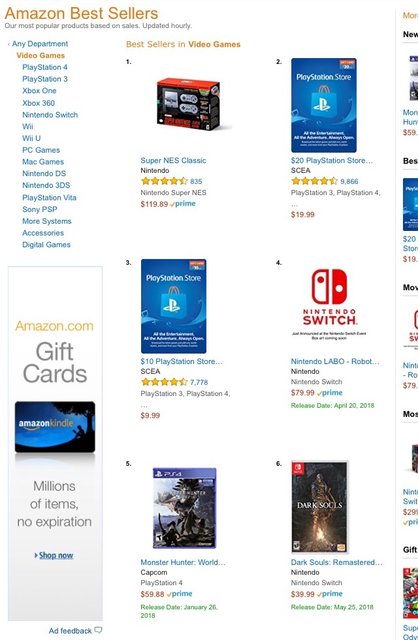This screenshot has height=640, width=418.
Task: Click the Amazon Kindle gift card image
Action: pos(55,427)
